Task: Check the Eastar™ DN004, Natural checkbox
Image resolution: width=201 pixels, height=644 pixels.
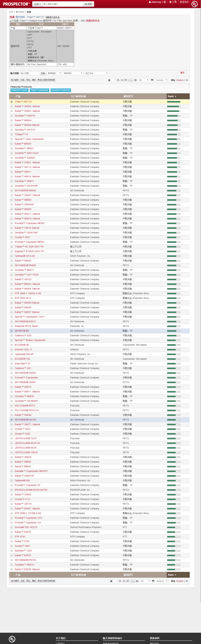Action: coord(11,106)
